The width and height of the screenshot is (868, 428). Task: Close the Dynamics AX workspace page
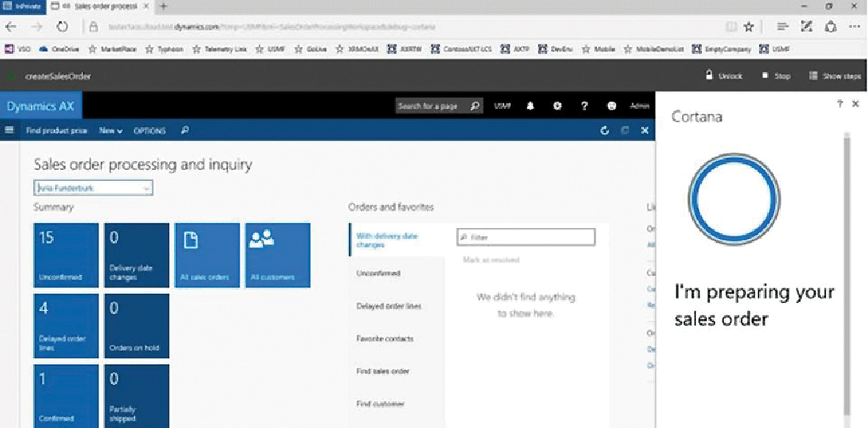(x=645, y=130)
